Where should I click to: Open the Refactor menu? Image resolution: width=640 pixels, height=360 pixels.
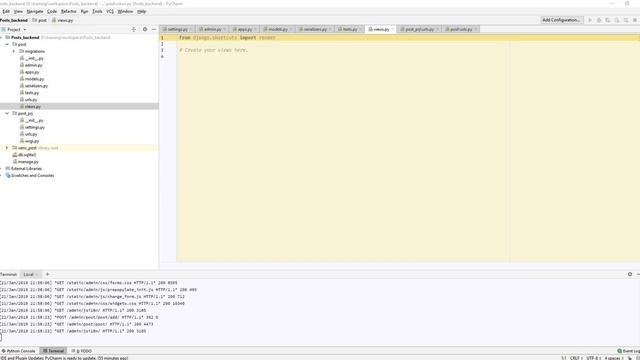point(69,11)
